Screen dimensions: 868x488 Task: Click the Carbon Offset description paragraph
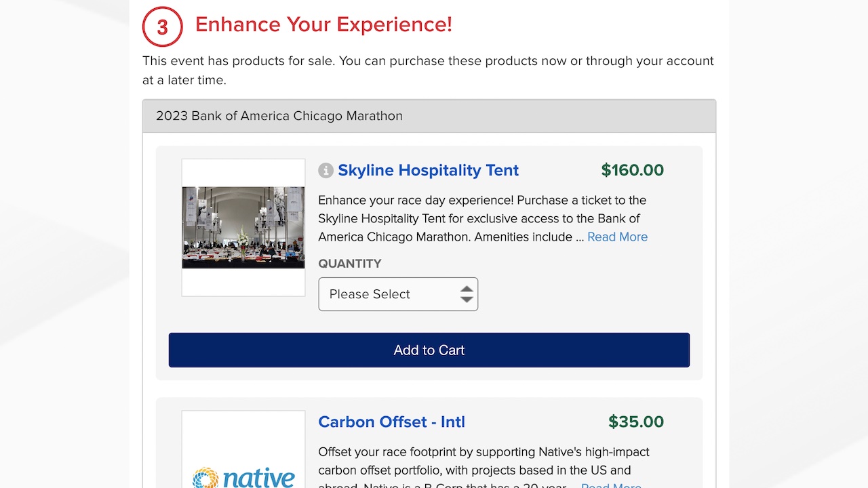(x=484, y=467)
